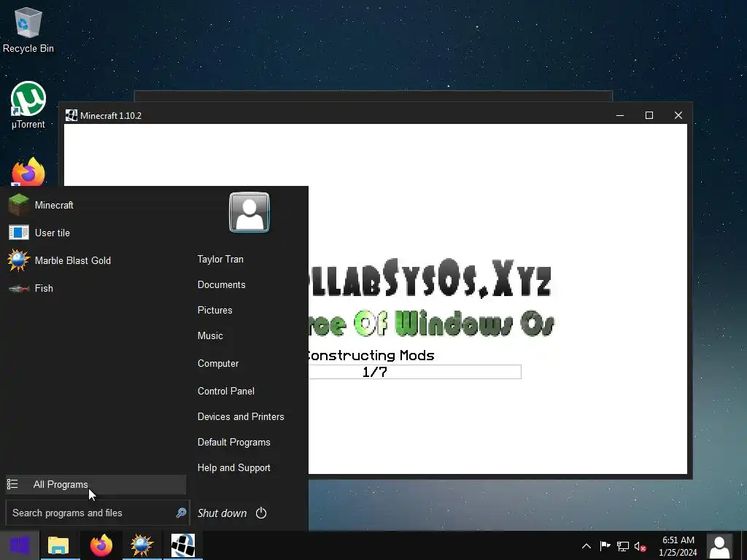The image size is (747, 560).
Task: Open File Explorer from the taskbar
Action: (58, 545)
